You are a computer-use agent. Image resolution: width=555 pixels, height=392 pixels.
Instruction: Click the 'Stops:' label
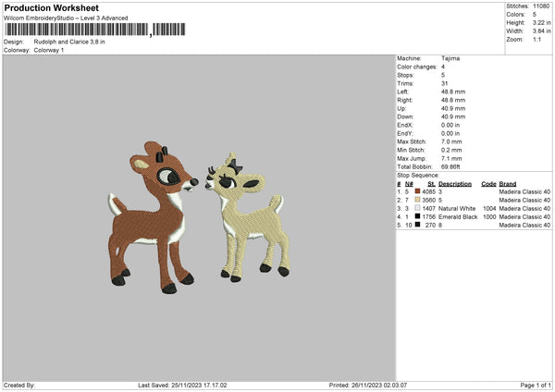[405, 75]
